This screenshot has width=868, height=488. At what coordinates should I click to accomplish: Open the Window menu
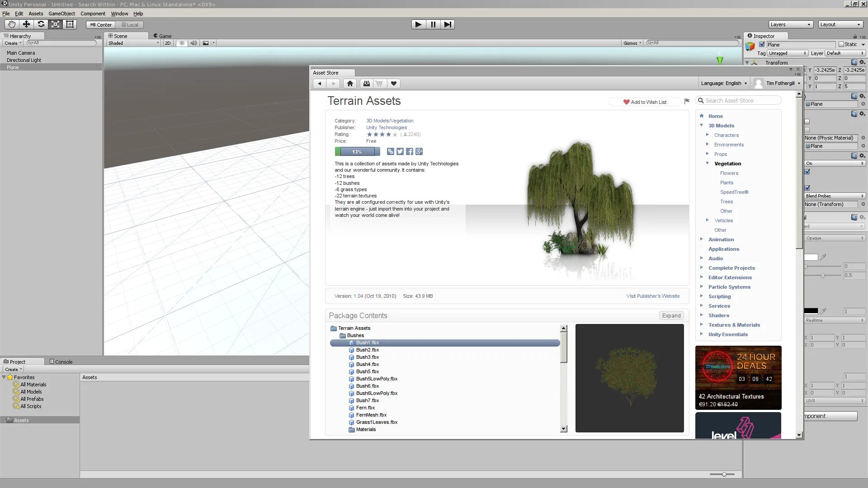coord(119,14)
